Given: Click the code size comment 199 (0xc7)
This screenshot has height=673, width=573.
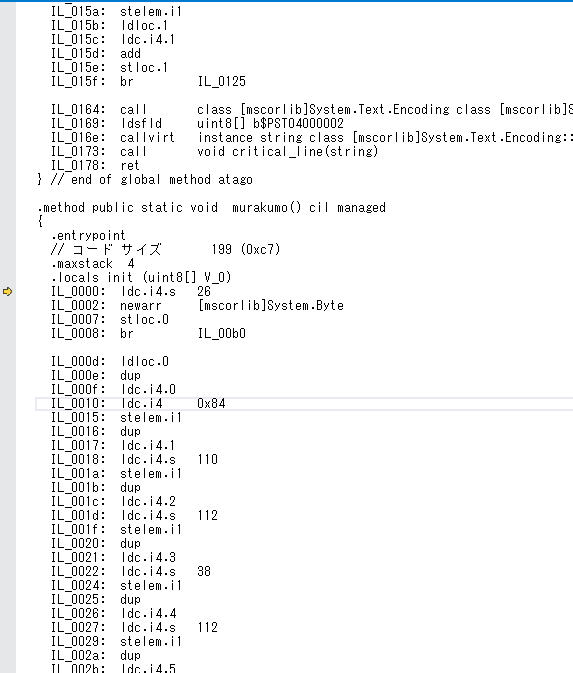Looking at the screenshot, I should [x=166, y=249].
